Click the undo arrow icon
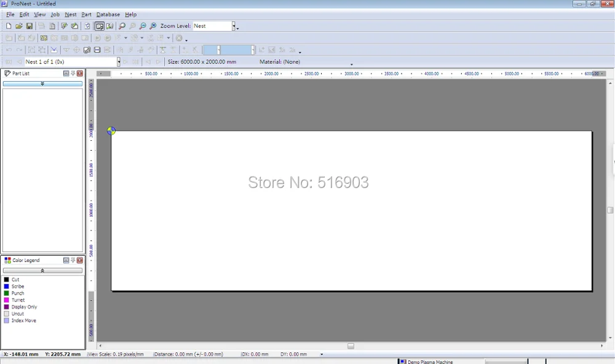This screenshot has height=364, width=615. [9, 50]
